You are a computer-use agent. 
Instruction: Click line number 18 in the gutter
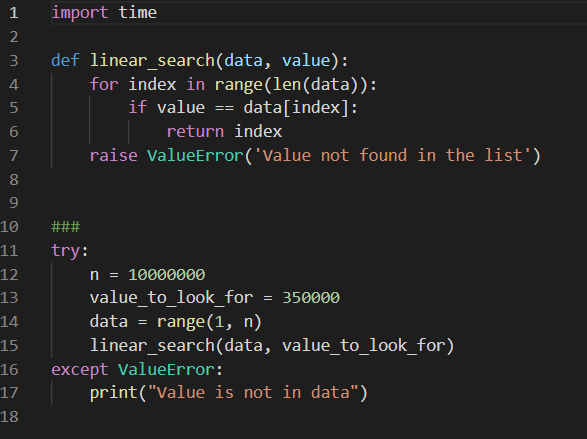(x=9, y=417)
